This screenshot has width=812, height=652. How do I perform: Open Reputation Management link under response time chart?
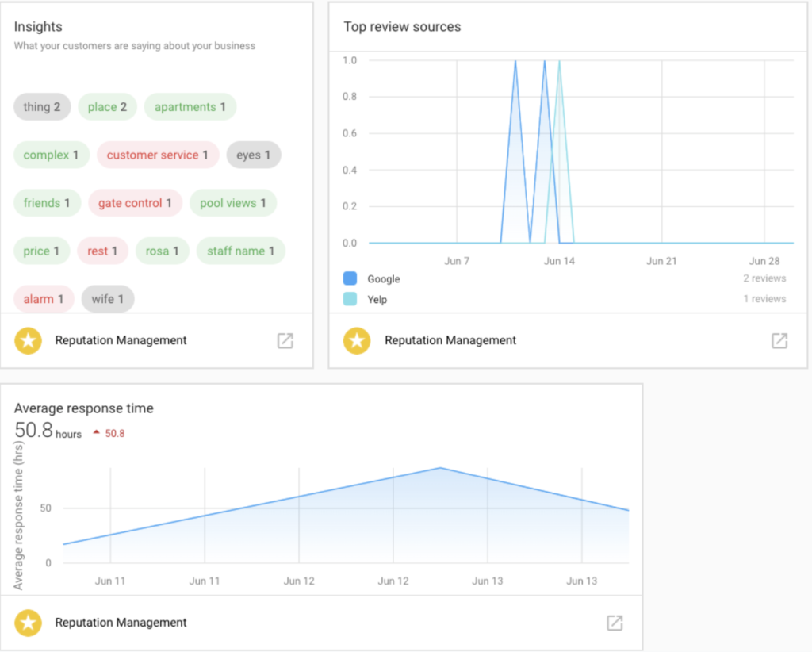coord(121,623)
